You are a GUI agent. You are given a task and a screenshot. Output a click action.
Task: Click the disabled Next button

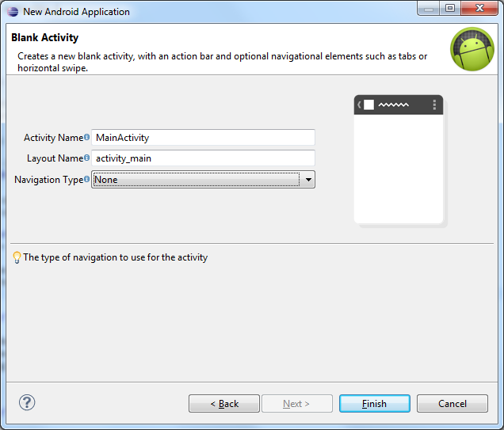297,404
